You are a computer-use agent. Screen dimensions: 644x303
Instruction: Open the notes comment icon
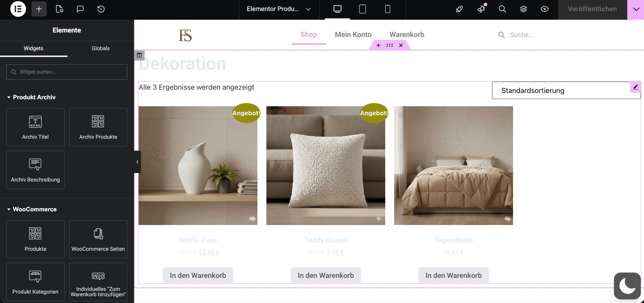point(80,9)
